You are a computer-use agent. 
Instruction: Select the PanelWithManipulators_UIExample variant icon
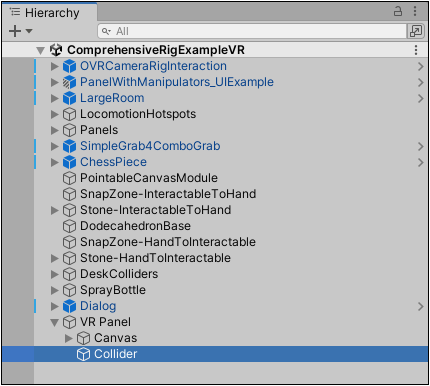pyautogui.click(x=69, y=82)
